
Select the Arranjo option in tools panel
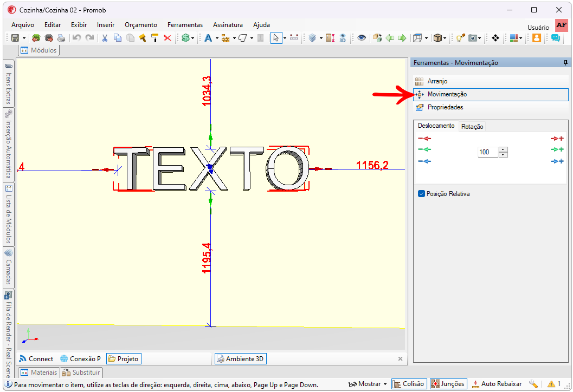click(437, 81)
